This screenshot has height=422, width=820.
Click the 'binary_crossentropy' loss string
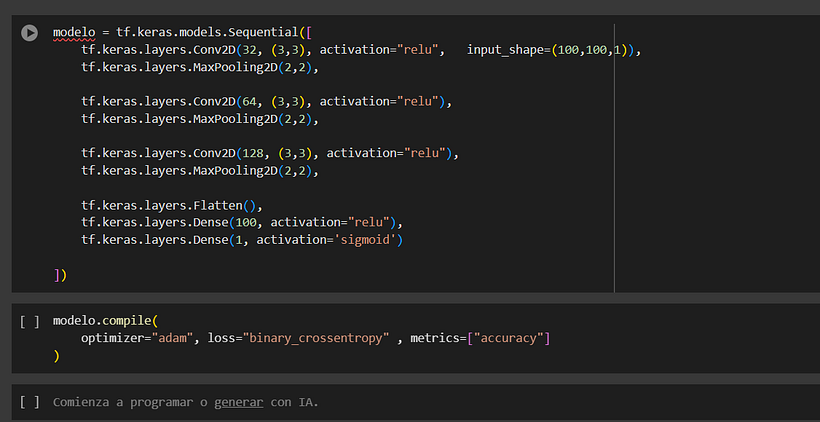tap(316, 338)
